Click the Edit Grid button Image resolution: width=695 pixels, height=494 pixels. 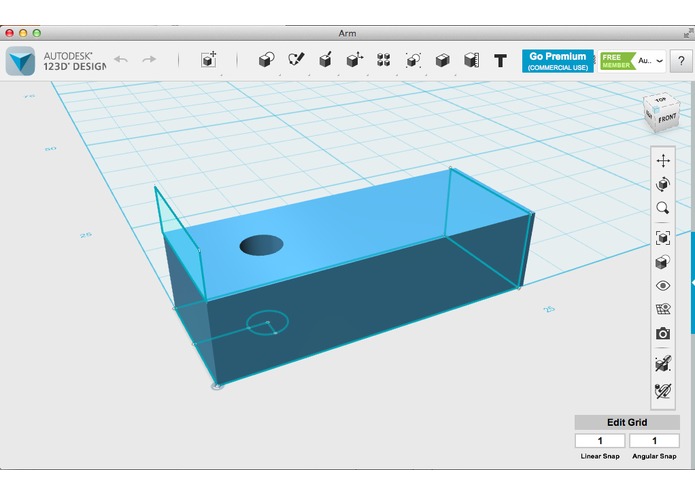[x=627, y=422]
